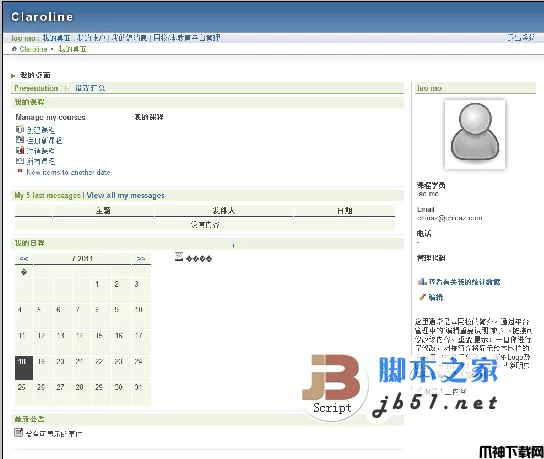Click the email address in the profile panel

click(x=450, y=218)
